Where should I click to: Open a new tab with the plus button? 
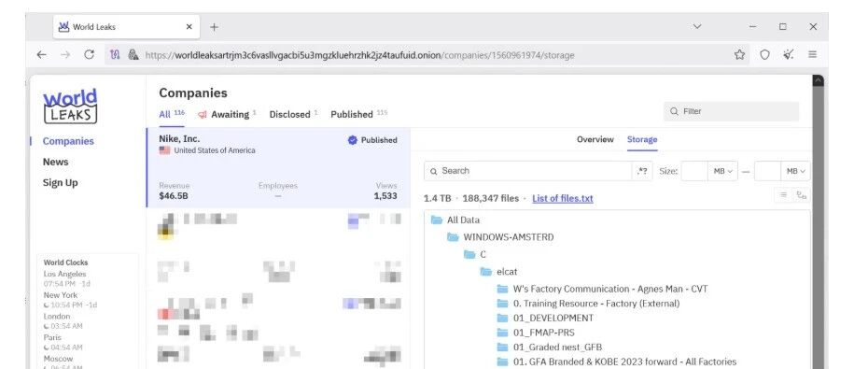(x=215, y=26)
